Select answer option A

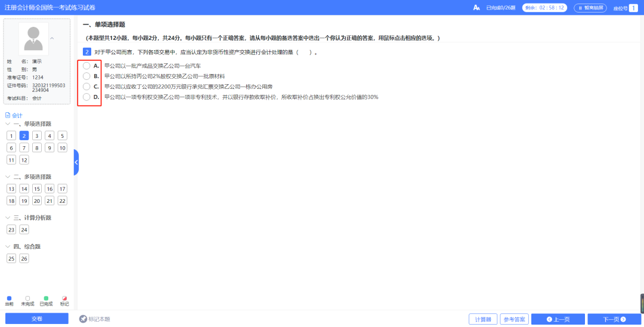[86, 66]
